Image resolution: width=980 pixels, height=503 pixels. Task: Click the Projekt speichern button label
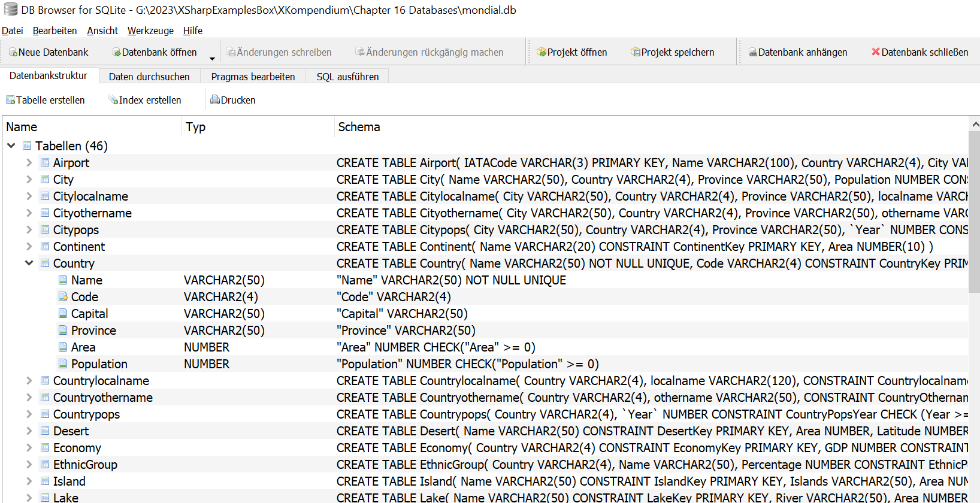tap(677, 52)
